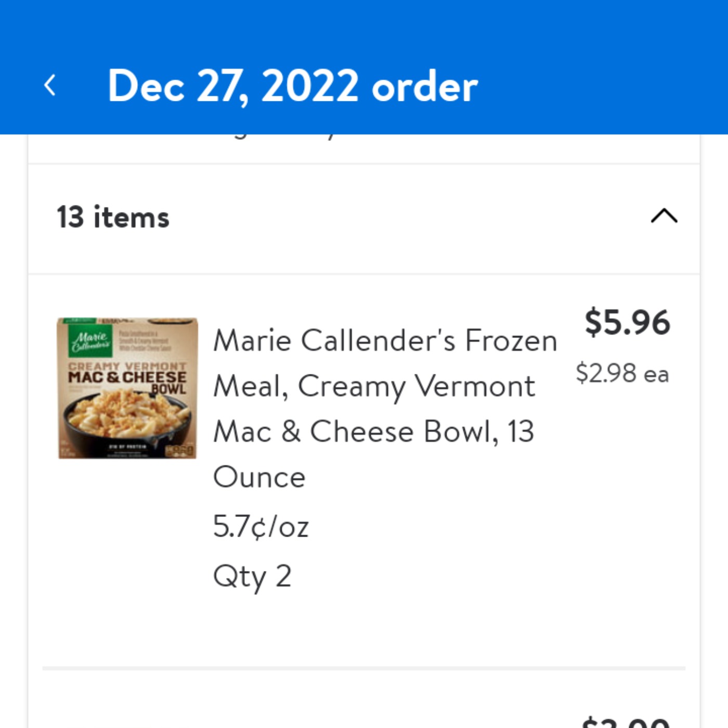The image size is (728, 728).
Task: Click the "Qty 2" quantity label
Action: [x=252, y=576]
